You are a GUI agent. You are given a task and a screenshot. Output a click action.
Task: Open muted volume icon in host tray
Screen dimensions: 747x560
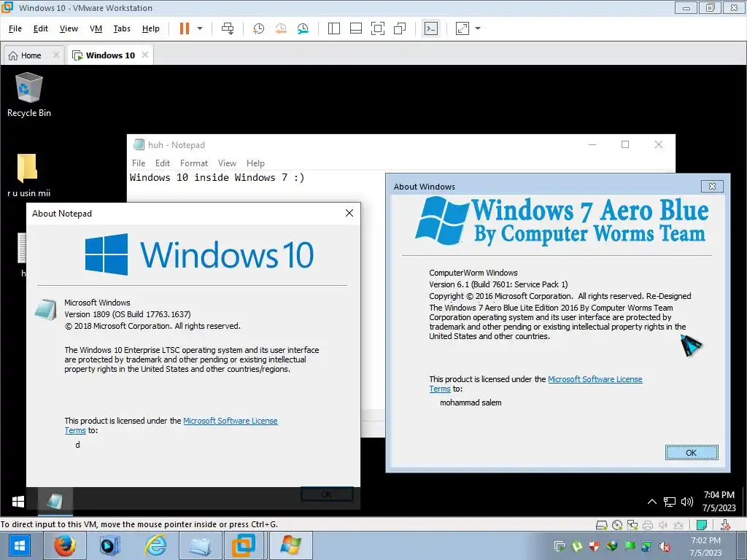click(665, 546)
